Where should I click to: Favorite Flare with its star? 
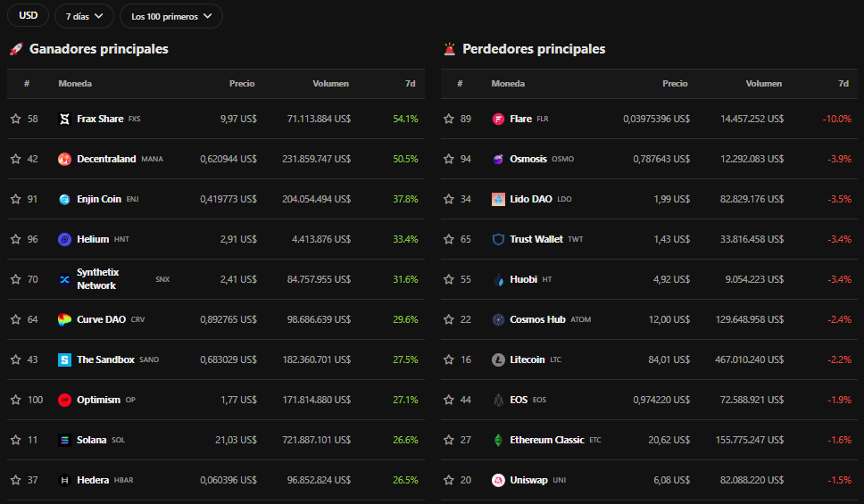tap(449, 119)
